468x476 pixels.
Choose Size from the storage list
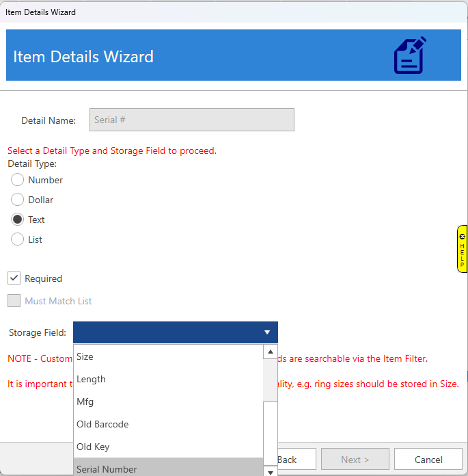click(167, 356)
